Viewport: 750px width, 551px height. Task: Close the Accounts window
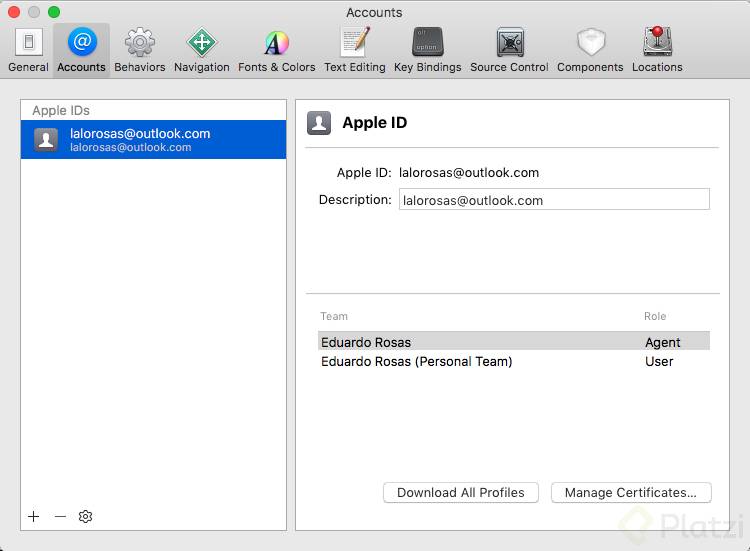coord(14,12)
